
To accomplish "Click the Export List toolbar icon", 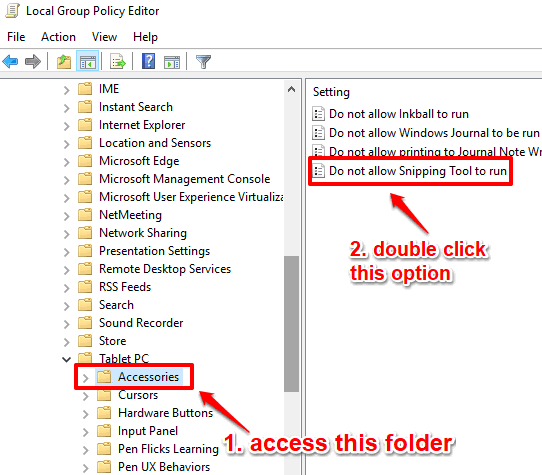I will tap(118, 62).
